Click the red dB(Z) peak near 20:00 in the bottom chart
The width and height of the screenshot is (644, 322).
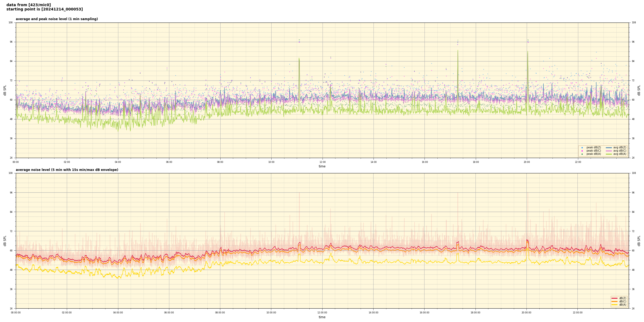click(x=527, y=240)
